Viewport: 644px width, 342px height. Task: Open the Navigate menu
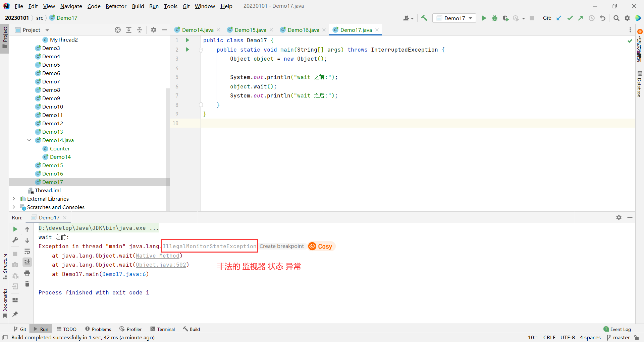click(x=71, y=6)
